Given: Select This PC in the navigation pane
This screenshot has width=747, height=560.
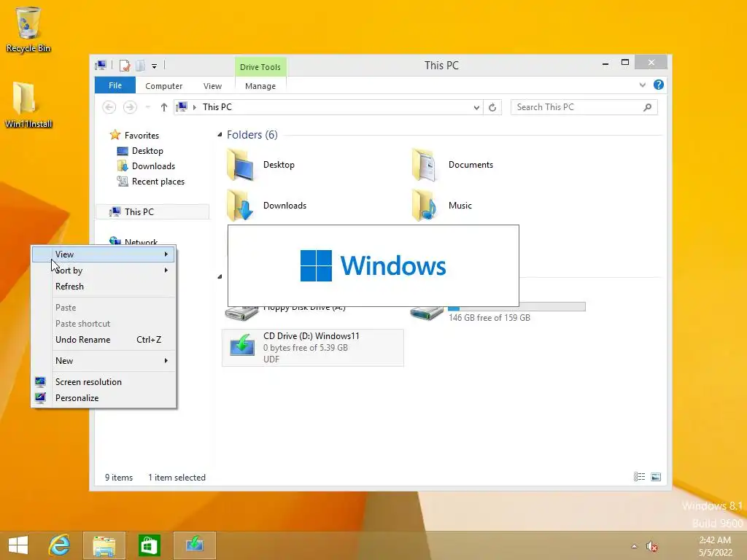Looking at the screenshot, I should tap(152, 212).
